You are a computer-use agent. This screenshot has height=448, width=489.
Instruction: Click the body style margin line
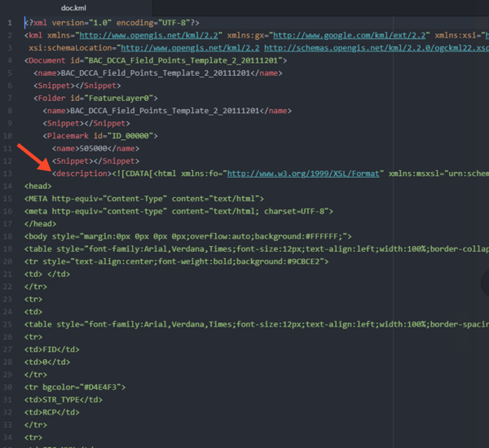(188, 236)
